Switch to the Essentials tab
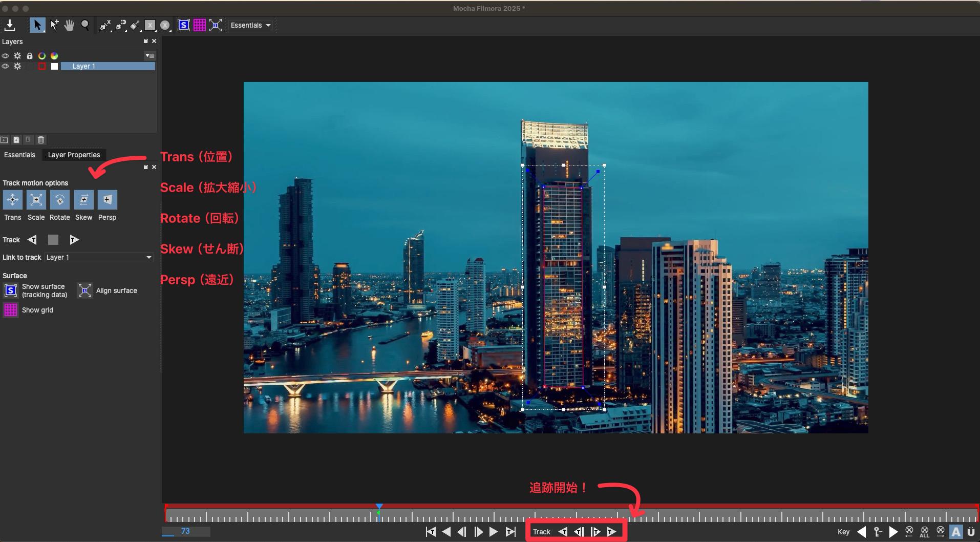 click(19, 155)
